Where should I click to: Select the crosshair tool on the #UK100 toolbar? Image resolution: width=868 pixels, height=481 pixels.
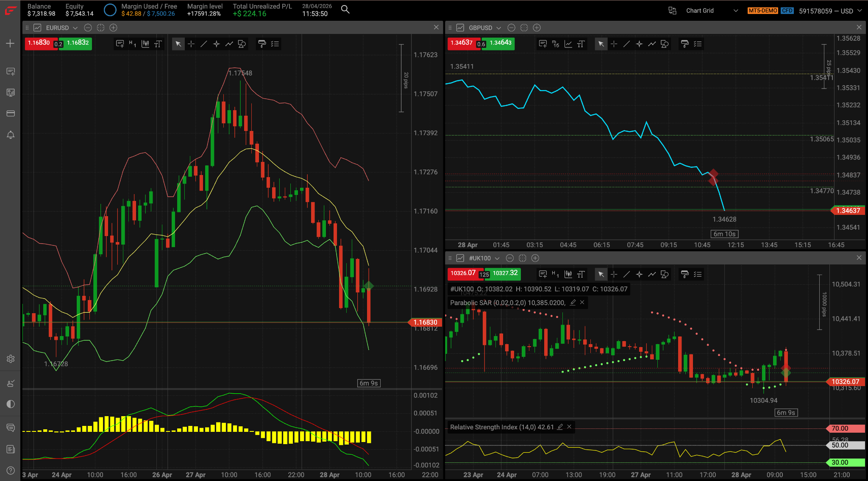point(614,274)
